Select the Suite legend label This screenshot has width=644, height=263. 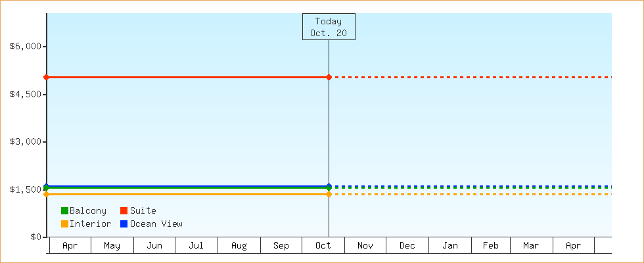click(143, 211)
